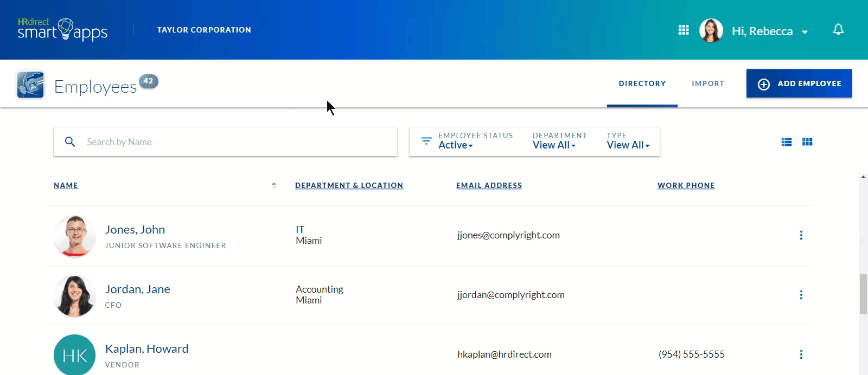Open actions menu for Jane Jordan
868x375 pixels.
coord(801,295)
